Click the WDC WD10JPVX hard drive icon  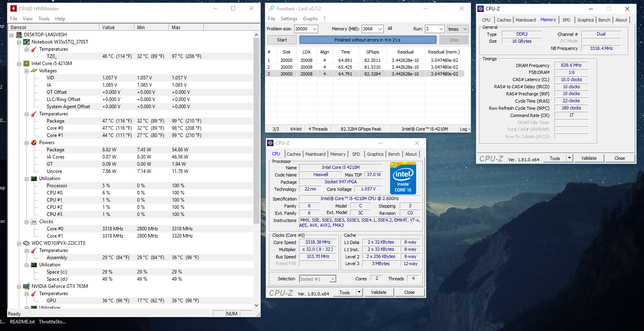(x=26, y=243)
